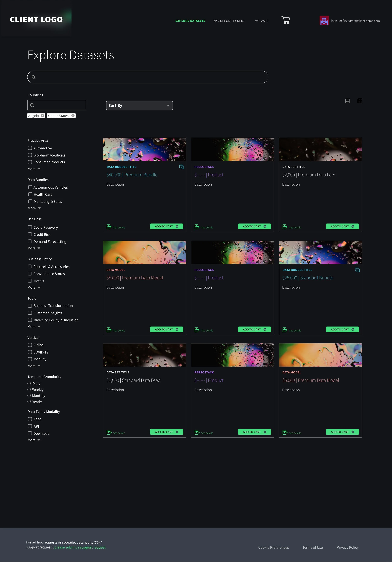Click the main dataset search field

148,77
